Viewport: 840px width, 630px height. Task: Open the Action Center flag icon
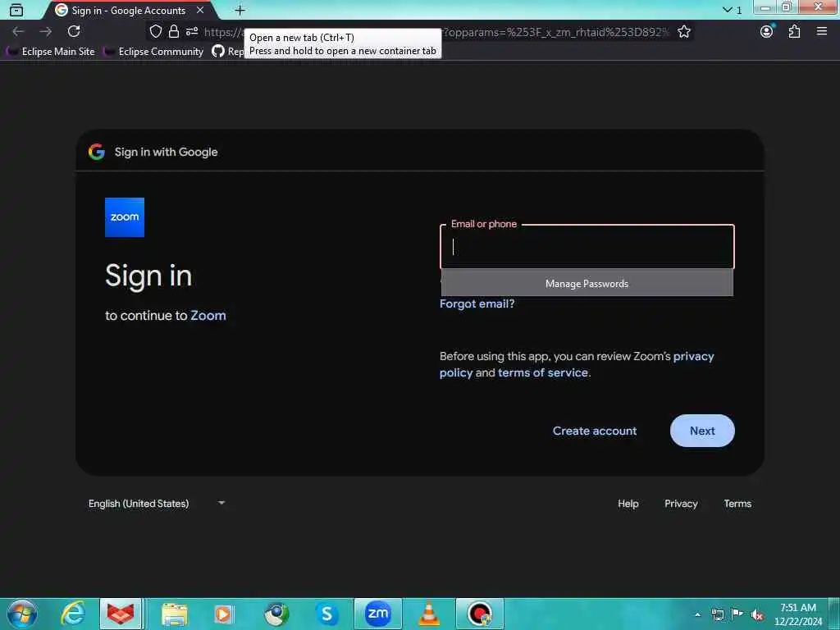click(x=737, y=614)
